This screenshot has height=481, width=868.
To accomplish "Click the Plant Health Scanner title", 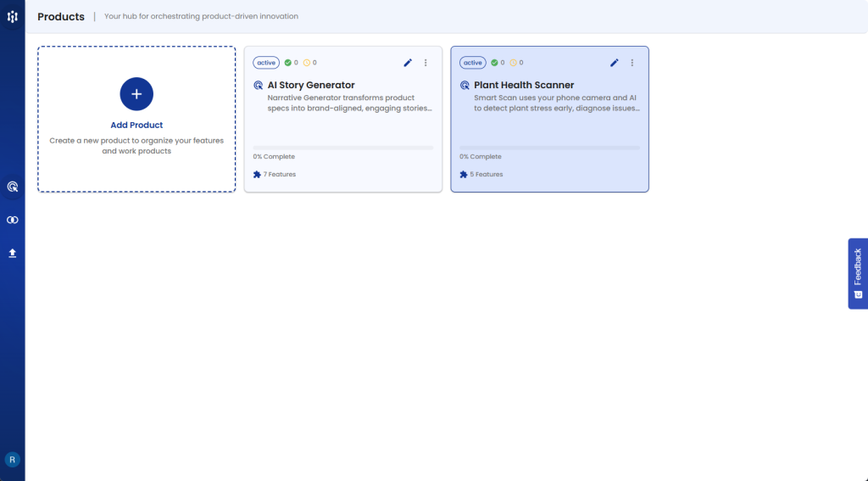I will 524,85.
